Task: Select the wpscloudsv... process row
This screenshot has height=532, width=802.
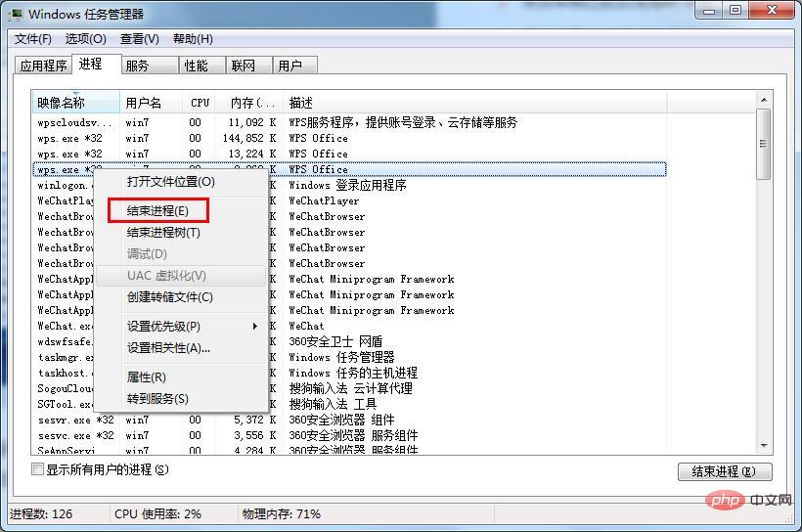Action: (x=349, y=123)
